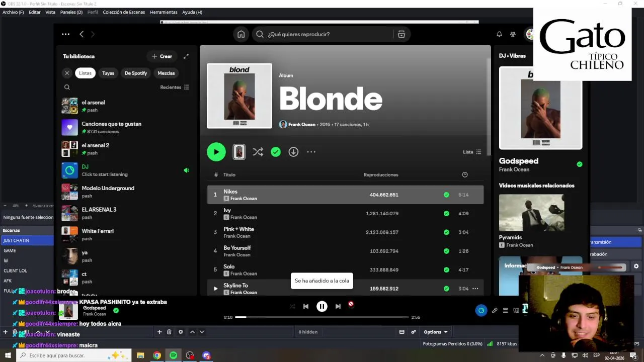Play Skyline To via its row play icon
This screenshot has height=362, width=644.
click(216, 289)
